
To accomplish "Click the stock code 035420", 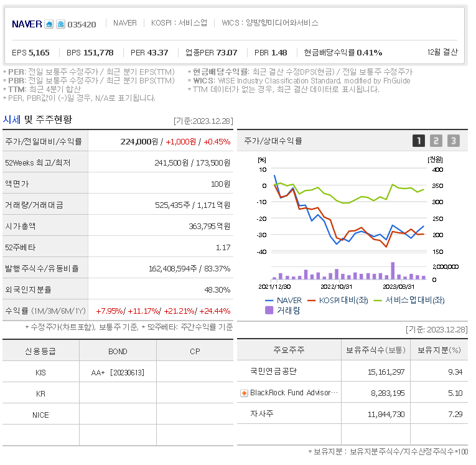I will tap(82, 25).
